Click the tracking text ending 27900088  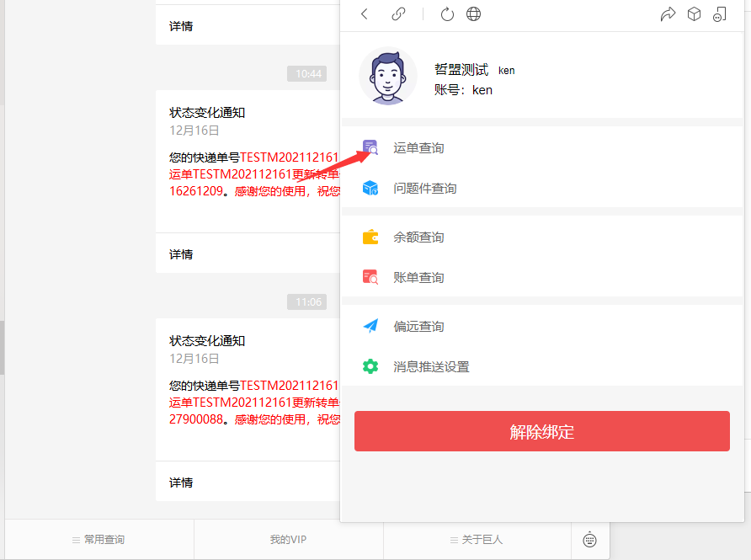[254, 402]
